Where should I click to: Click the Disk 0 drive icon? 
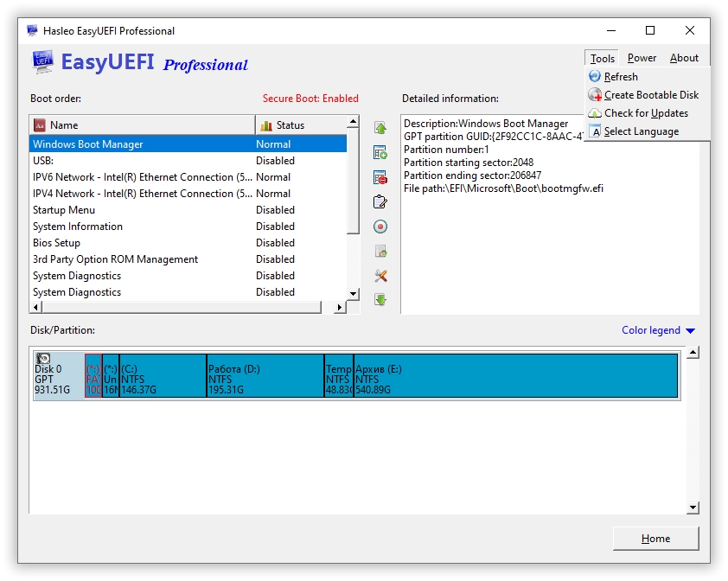pos(43,358)
